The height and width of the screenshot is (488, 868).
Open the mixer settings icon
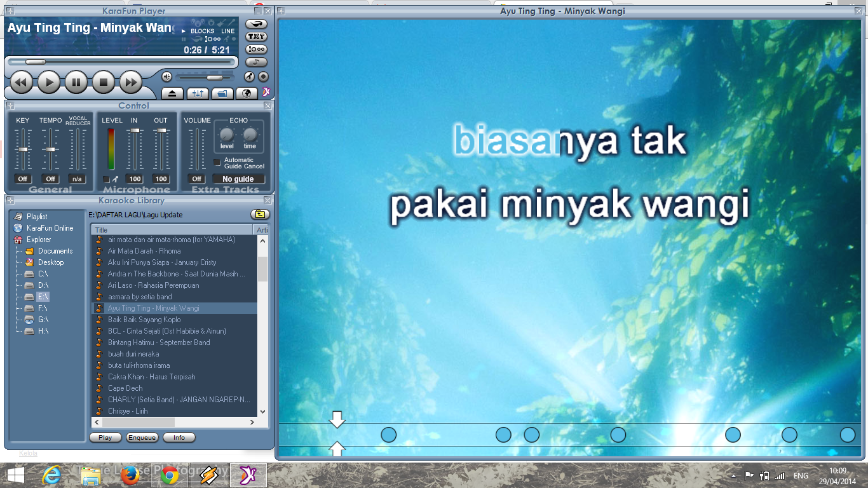coord(196,93)
